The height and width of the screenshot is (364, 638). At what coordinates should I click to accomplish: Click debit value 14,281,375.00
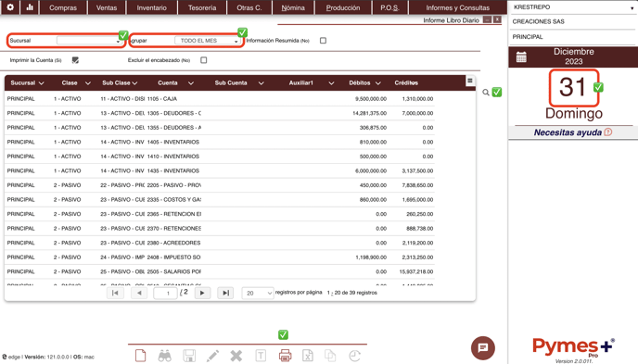[x=369, y=113]
